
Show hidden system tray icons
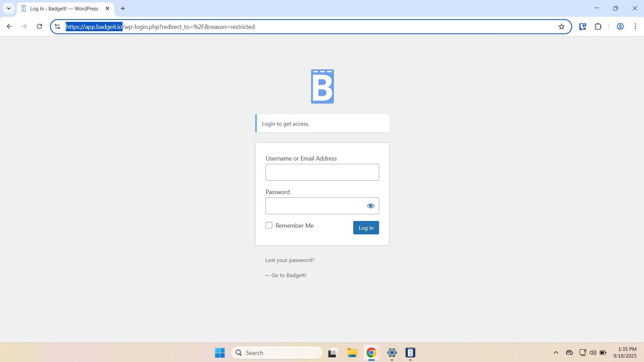(556, 353)
